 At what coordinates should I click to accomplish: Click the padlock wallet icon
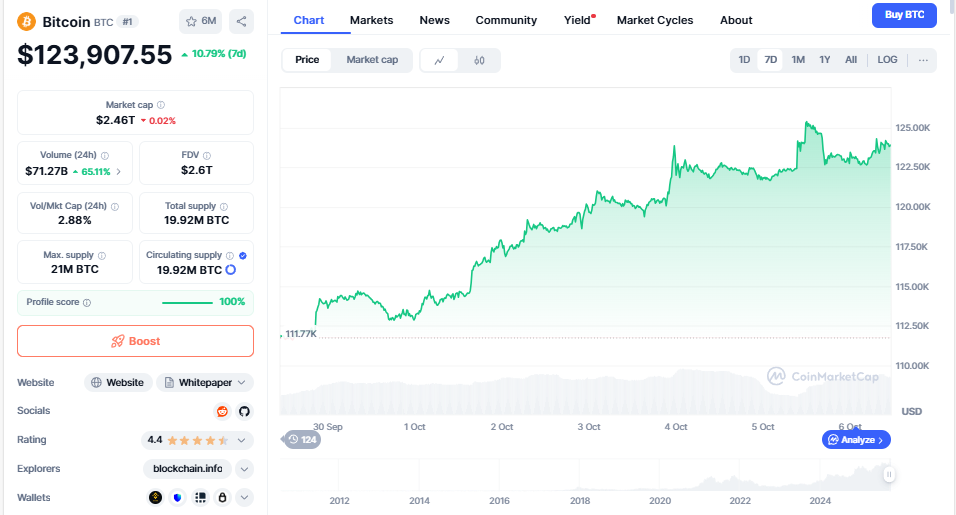click(222, 497)
